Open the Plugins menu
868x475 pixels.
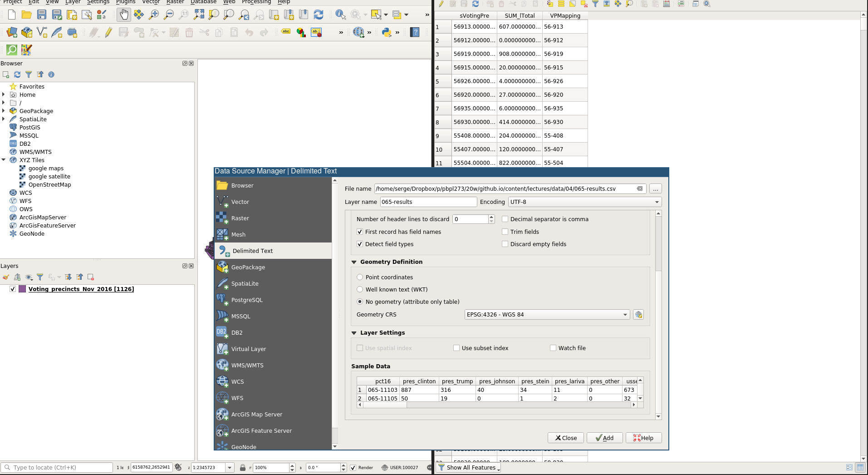pos(126,2)
